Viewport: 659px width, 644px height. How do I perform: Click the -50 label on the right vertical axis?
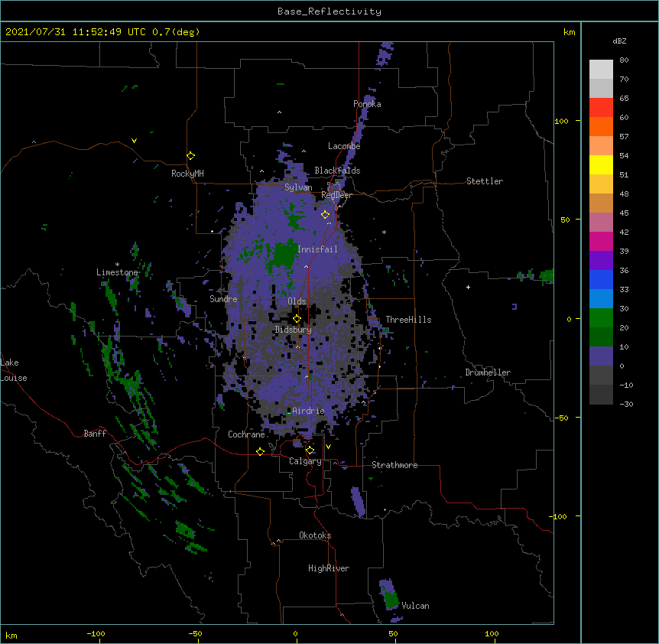[x=561, y=418]
